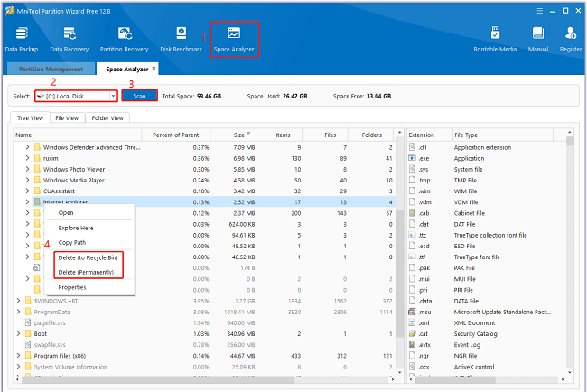Select the Tree View tab
Viewport: 587px width, 392px height.
[30, 117]
